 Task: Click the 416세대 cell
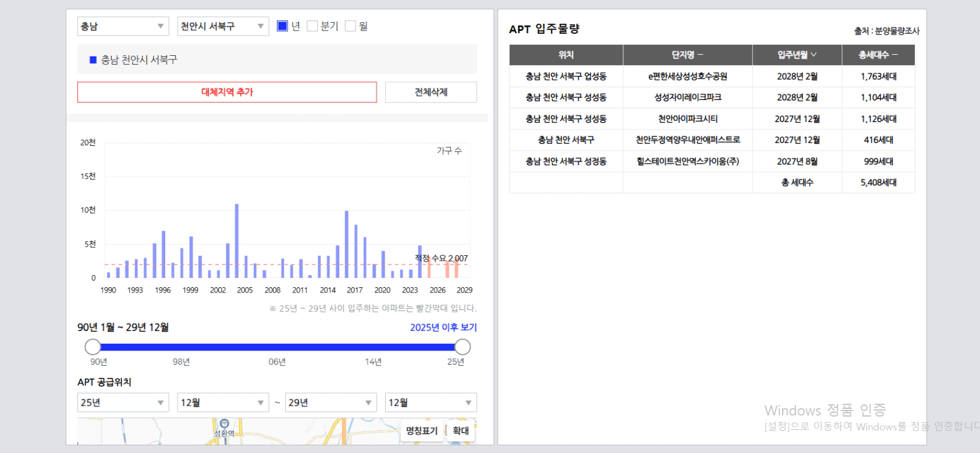pos(878,140)
